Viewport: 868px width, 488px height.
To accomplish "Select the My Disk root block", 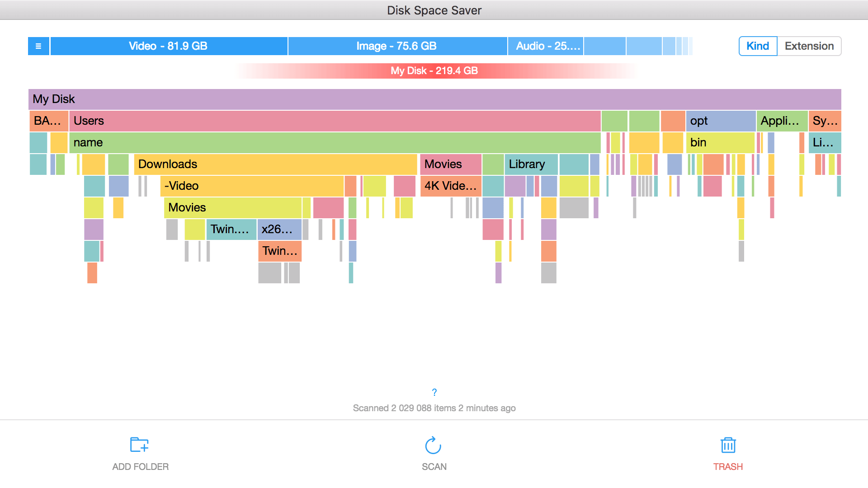I will coord(434,99).
